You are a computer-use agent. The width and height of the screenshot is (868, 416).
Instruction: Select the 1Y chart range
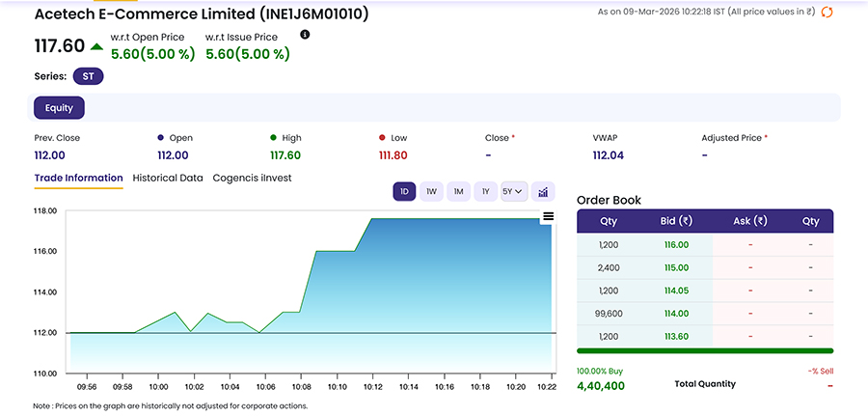(485, 192)
